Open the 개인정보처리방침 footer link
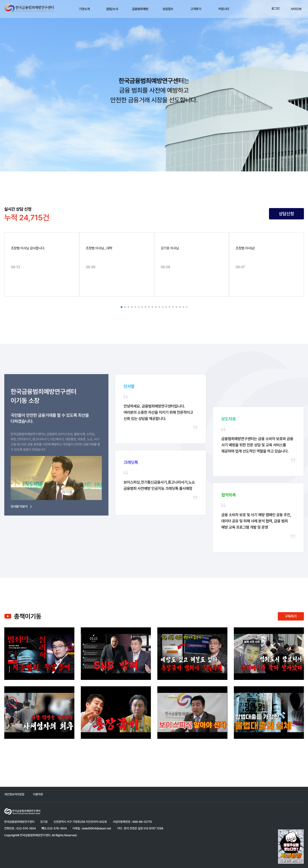 (14, 794)
